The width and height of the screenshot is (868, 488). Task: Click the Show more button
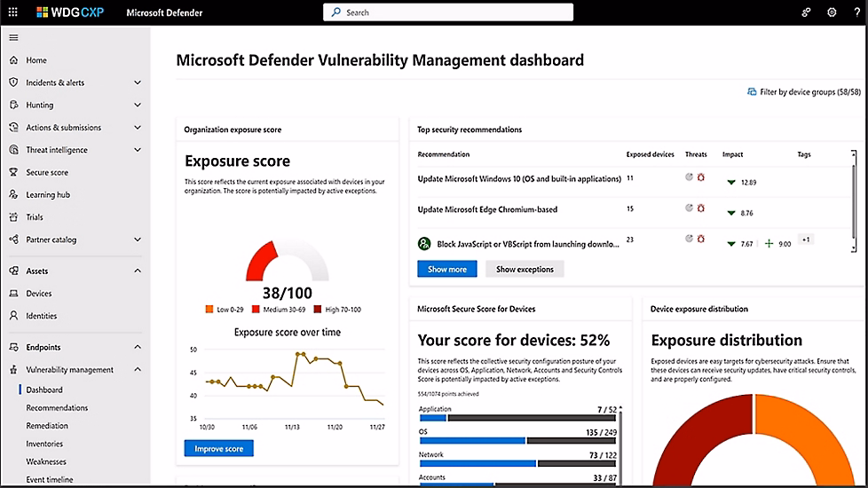click(x=446, y=269)
